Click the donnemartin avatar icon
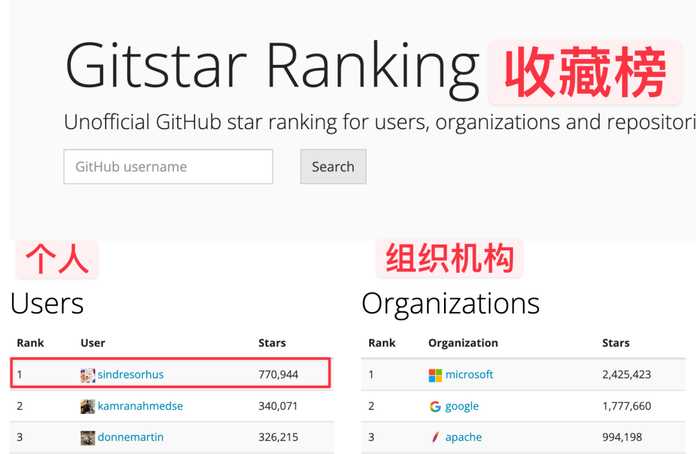The height and width of the screenshot is (454, 696). pyautogui.click(x=87, y=438)
